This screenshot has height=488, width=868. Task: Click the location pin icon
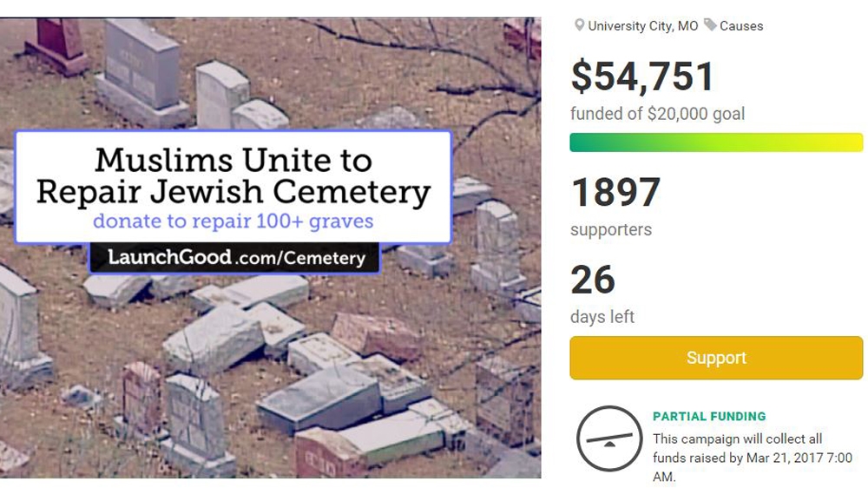(579, 26)
